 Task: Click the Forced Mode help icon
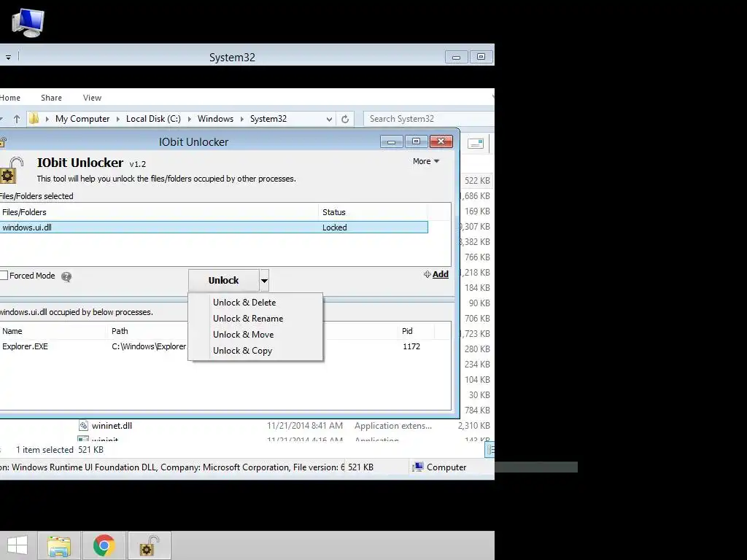pyautogui.click(x=66, y=276)
